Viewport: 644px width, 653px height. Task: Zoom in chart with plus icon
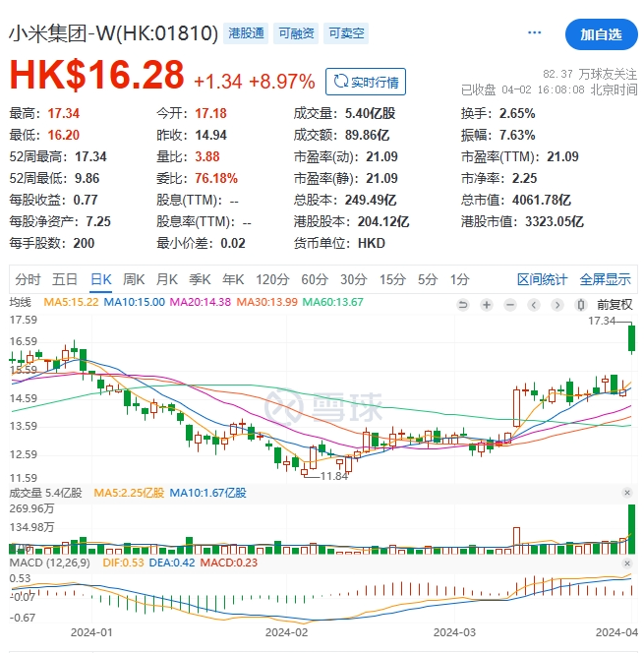[x=487, y=305]
